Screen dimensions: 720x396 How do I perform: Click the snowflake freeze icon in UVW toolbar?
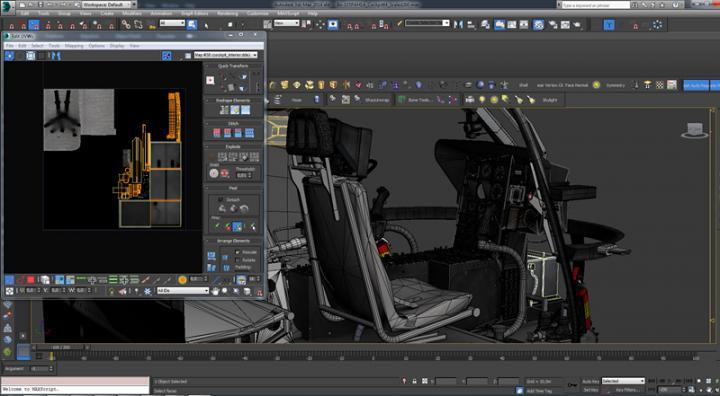pos(147,291)
